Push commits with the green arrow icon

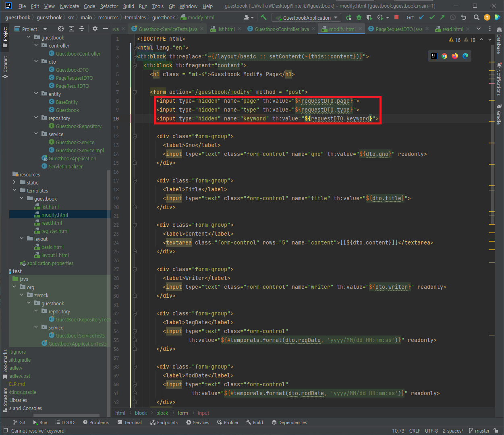pos(442,17)
